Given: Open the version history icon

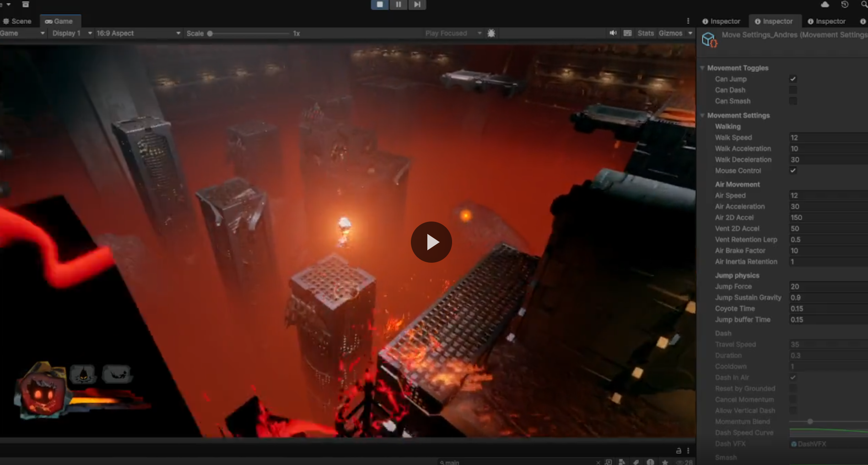Looking at the screenshot, I should tap(845, 5).
